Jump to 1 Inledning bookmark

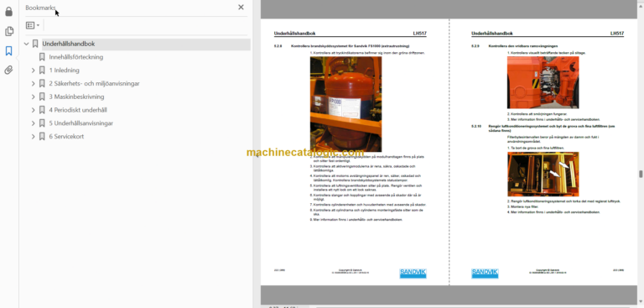[x=64, y=70]
